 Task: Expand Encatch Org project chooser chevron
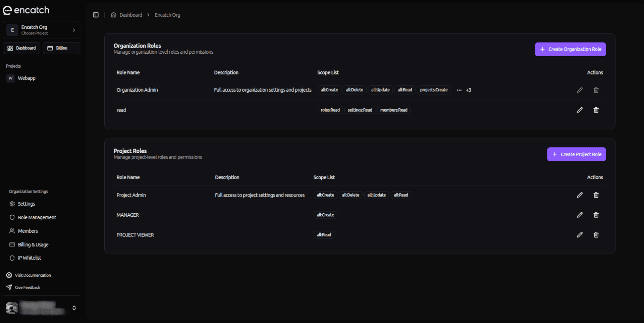74,30
